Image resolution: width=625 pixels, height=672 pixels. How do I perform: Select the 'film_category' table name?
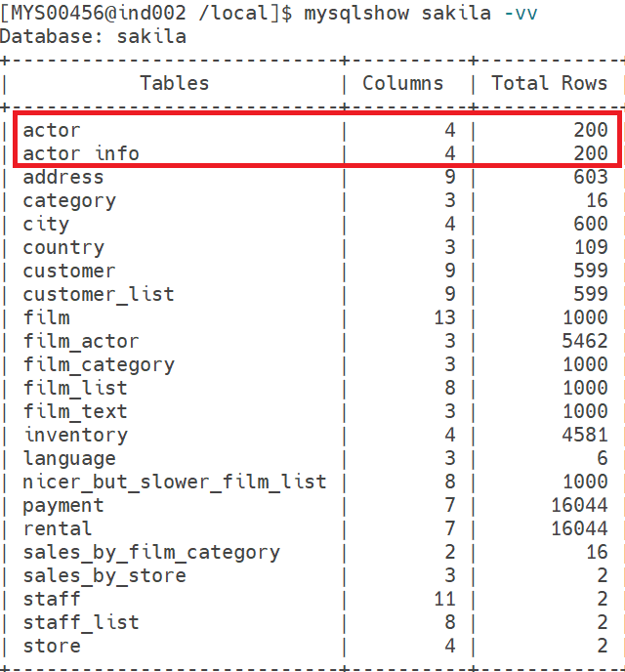[x=99, y=364]
